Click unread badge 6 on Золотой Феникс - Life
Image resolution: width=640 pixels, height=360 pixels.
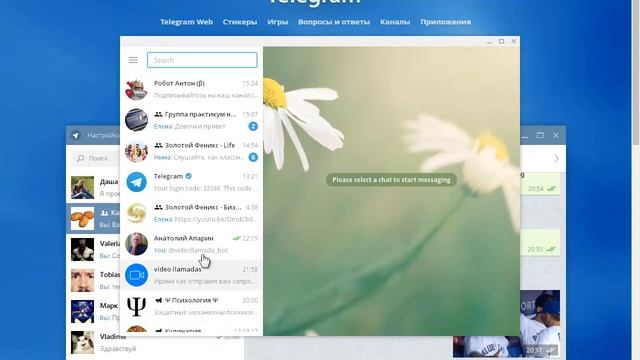[253, 157]
